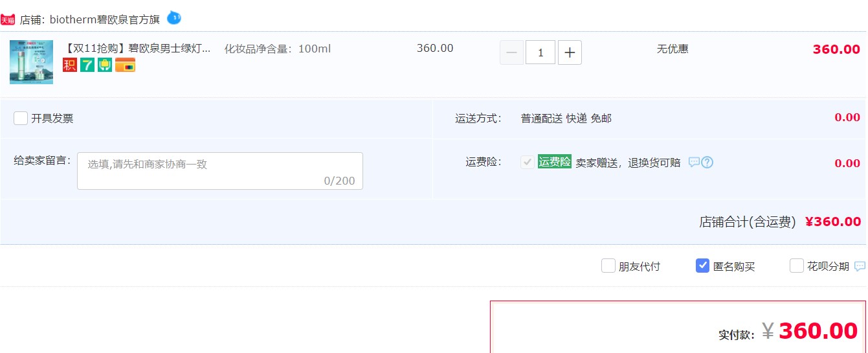Enable 花呗分期 installment checkbox
The height and width of the screenshot is (353, 868).
pos(797,266)
